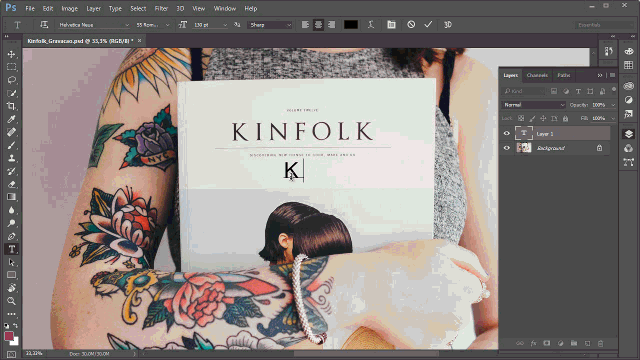Select the Path Selection tool
Viewport: 640px width, 360px height.
pyautogui.click(x=11, y=262)
